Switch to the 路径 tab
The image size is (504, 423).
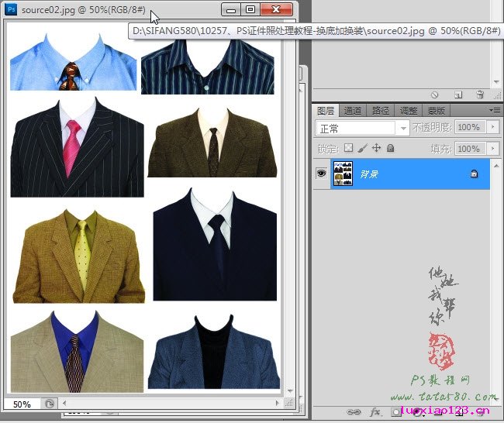coord(381,111)
